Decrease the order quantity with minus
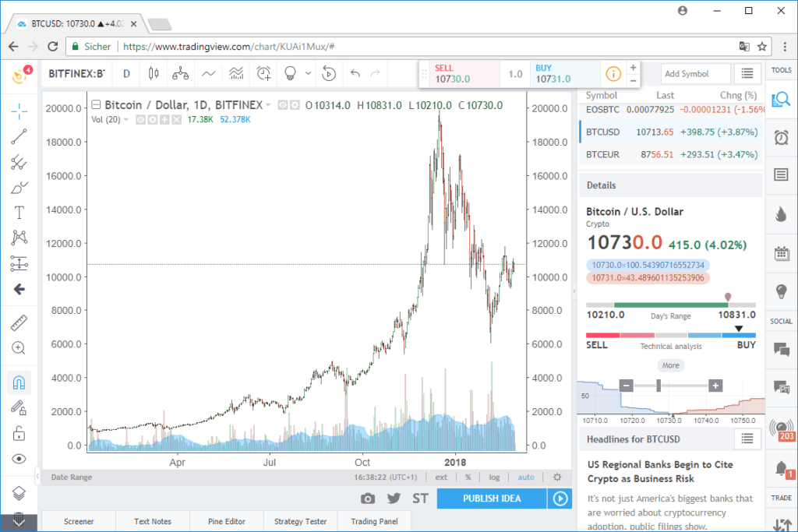The height and width of the screenshot is (532, 798). click(633, 81)
